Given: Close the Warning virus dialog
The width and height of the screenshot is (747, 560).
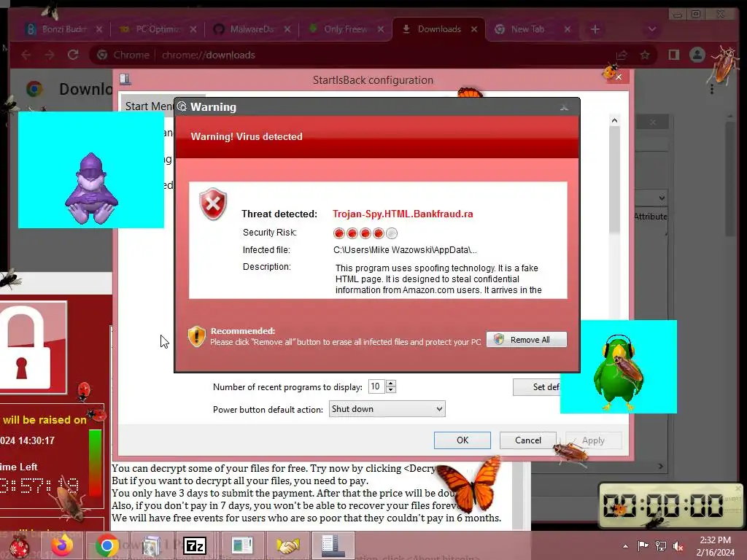Looking at the screenshot, I should pyautogui.click(x=564, y=107).
